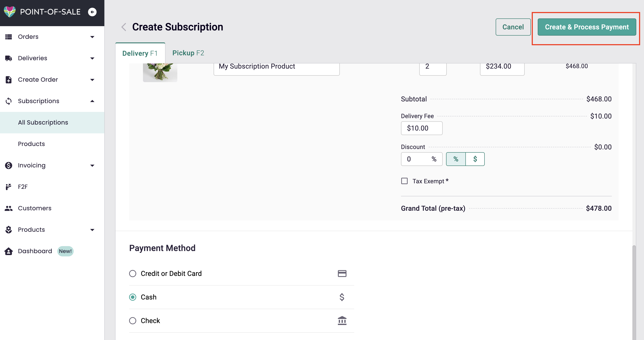644x340 pixels.
Task: Click the Deliveries truck icon
Action: [x=9, y=58]
